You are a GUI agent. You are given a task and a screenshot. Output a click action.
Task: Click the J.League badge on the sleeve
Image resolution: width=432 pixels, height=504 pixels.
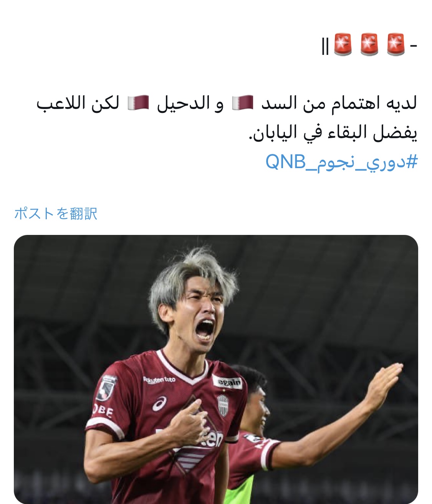(106, 387)
